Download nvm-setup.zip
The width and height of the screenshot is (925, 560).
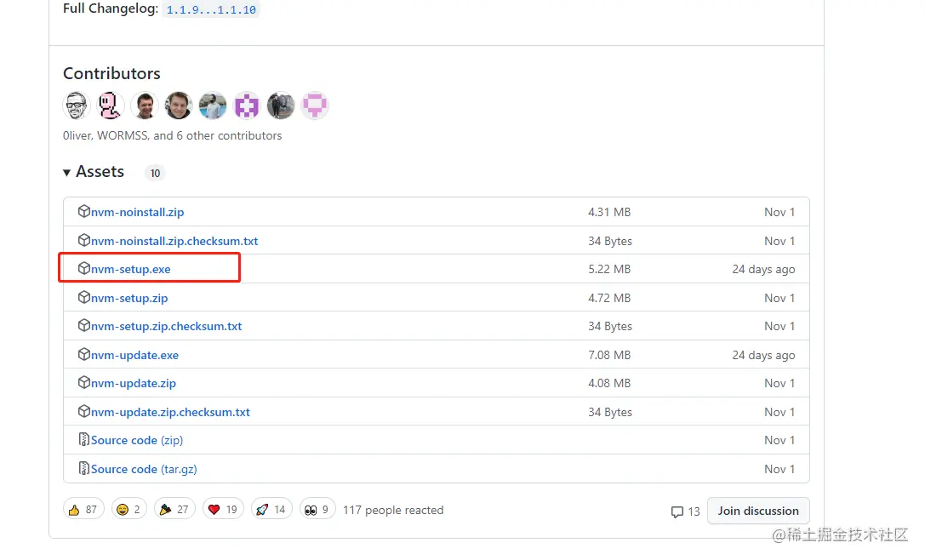point(129,299)
